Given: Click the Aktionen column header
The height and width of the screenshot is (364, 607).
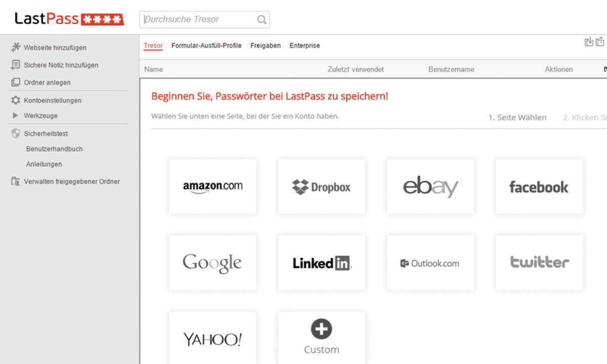Looking at the screenshot, I should (x=559, y=69).
